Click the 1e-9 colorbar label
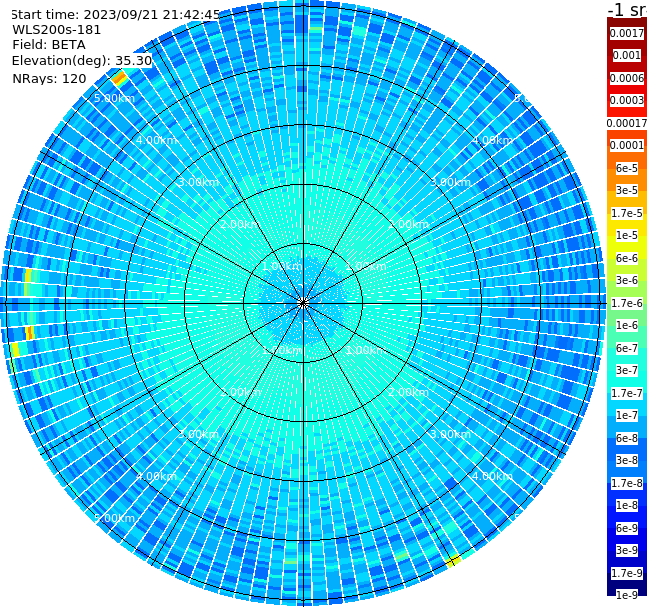 point(627,595)
